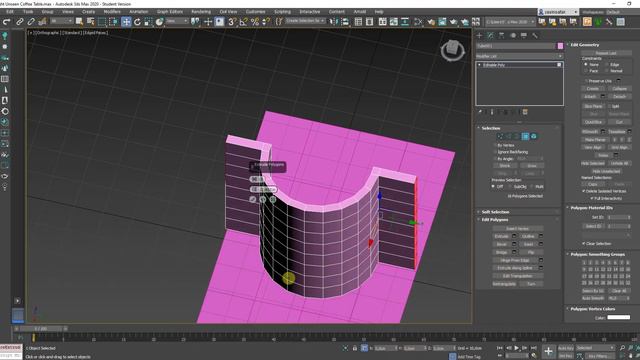Open the Create Selection Set dropdown

pos(305,21)
